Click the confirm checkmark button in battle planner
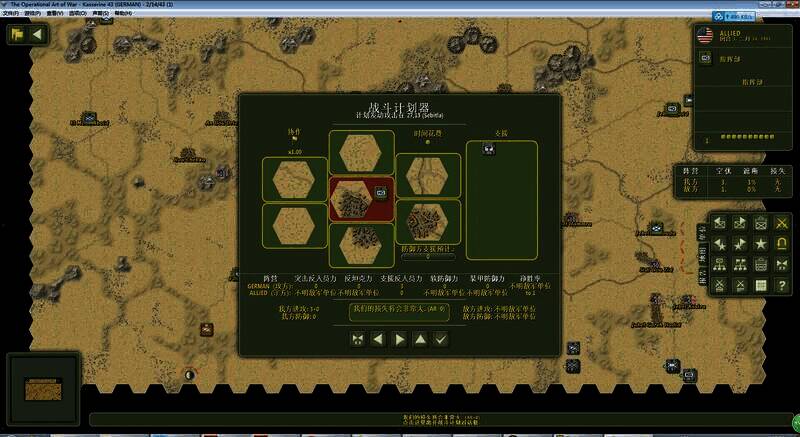Screen dimensions: 800x437 pyautogui.click(x=441, y=339)
